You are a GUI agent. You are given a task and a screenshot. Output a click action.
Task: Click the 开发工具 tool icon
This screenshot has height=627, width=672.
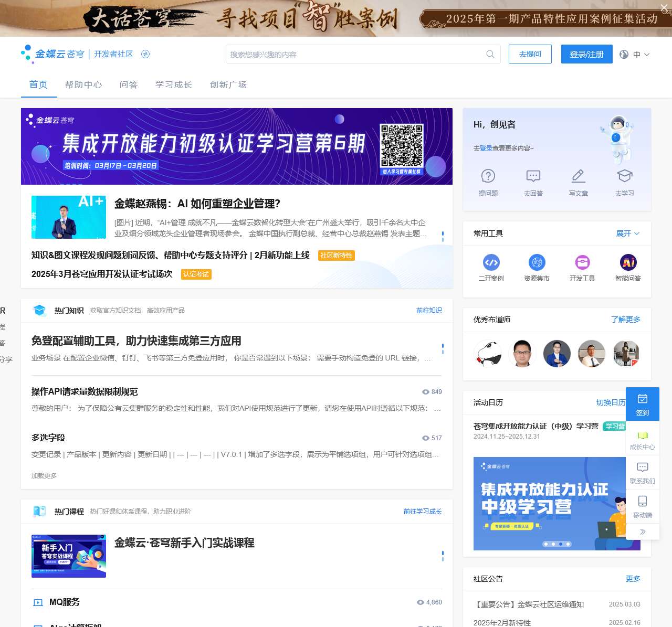(582, 263)
